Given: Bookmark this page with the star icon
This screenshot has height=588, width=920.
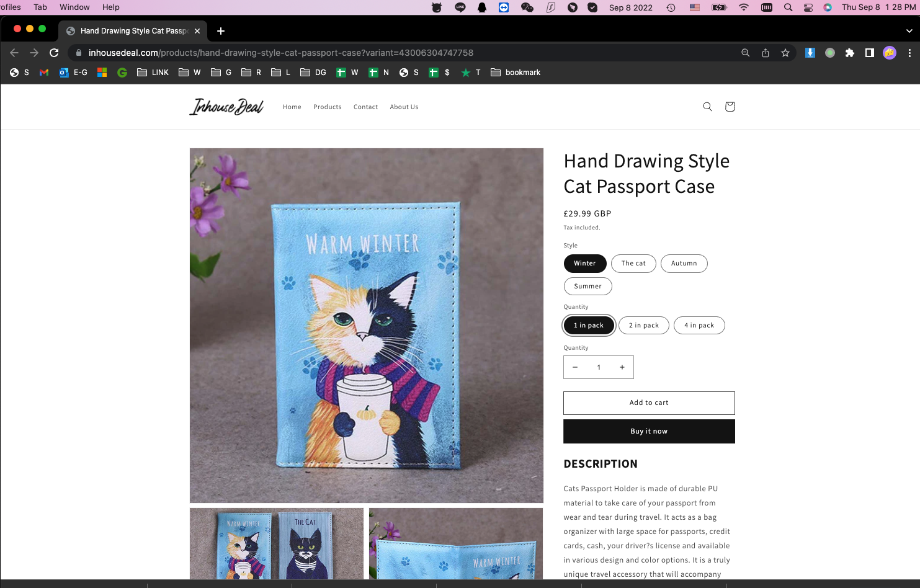Looking at the screenshot, I should (x=785, y=53).
